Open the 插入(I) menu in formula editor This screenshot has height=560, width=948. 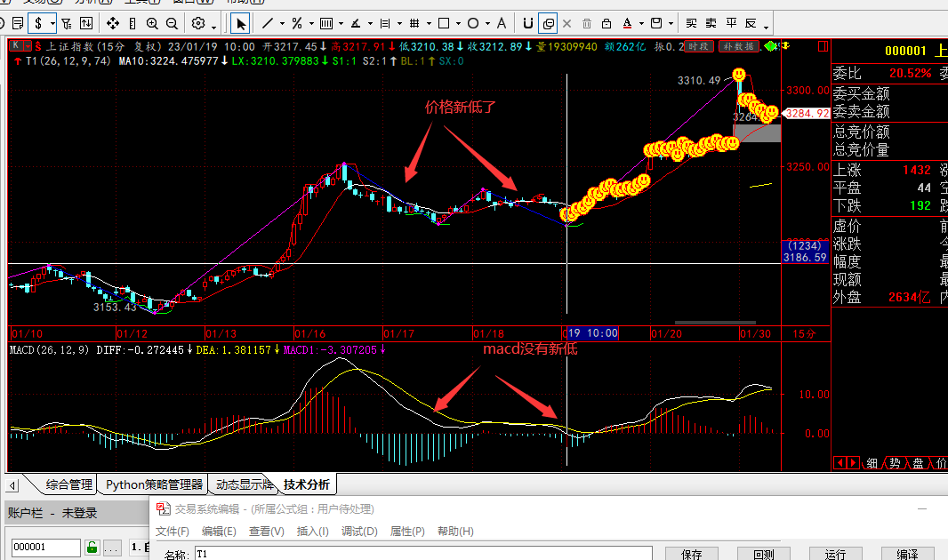point(312,532)
